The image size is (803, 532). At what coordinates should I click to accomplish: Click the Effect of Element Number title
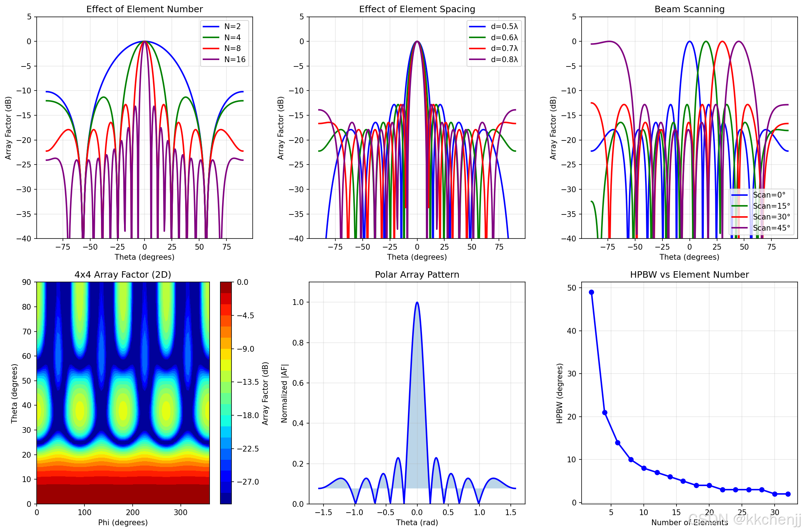[144, 9]
